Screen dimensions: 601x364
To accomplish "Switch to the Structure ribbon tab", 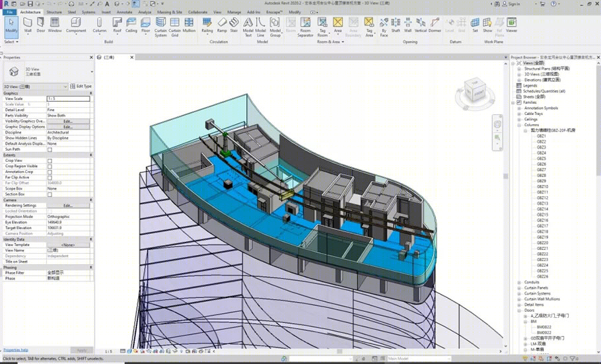I will pos(54,12).
